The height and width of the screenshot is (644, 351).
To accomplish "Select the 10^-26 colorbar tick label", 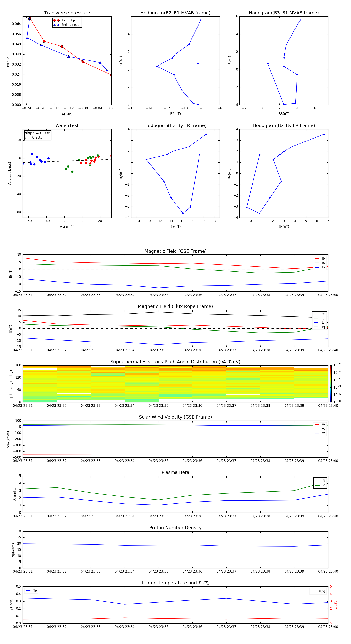I will (x=337, y=365).
